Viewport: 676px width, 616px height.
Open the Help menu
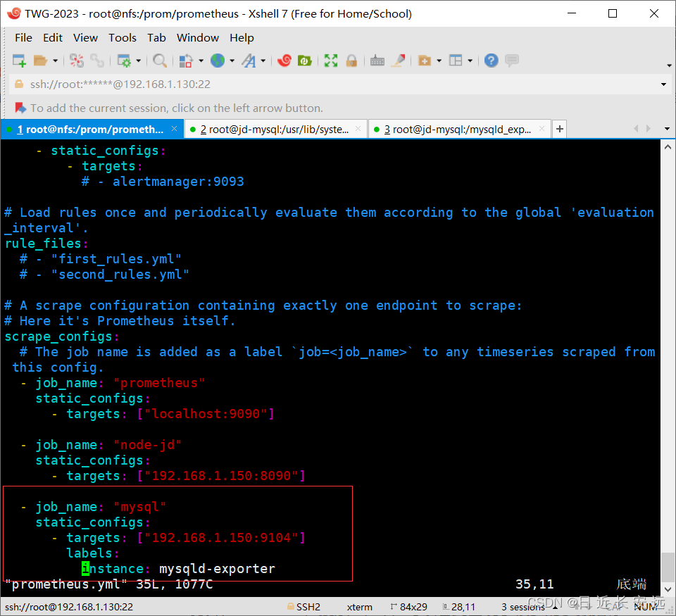(x=242, y=38)
